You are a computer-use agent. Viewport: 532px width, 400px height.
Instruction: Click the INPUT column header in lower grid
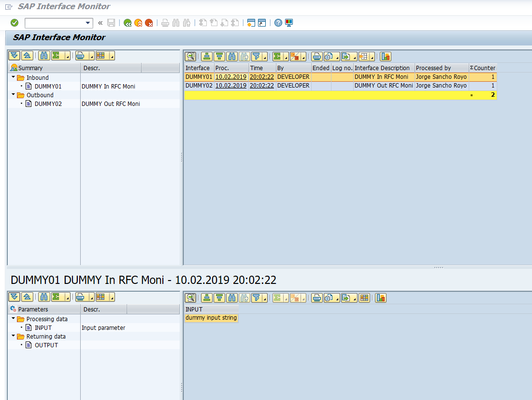pos(211,310)
